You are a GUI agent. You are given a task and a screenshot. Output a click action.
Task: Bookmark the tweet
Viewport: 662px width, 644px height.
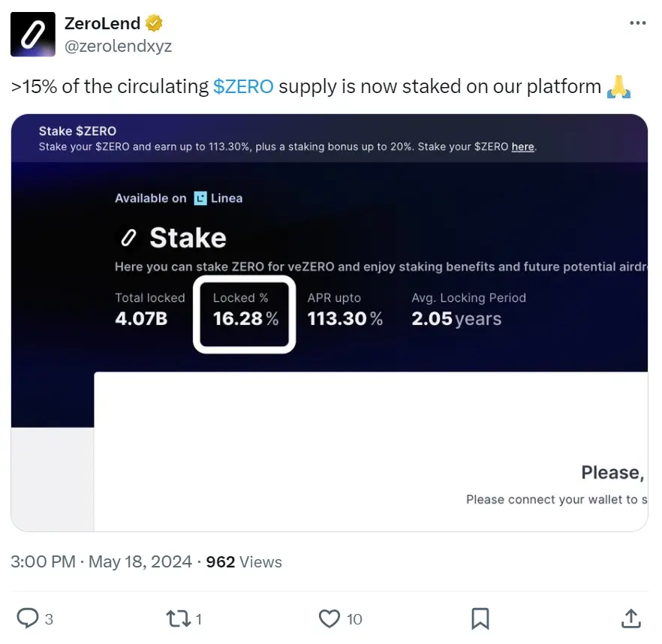480,618
